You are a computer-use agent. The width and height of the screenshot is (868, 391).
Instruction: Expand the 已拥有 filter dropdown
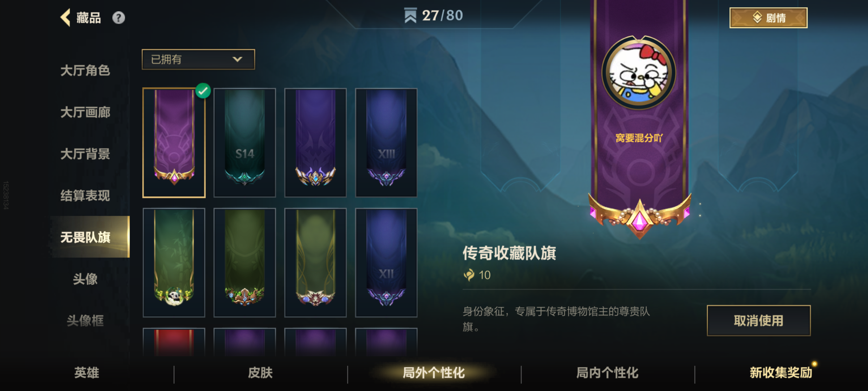pyautogui.click(x=198, y=59)
